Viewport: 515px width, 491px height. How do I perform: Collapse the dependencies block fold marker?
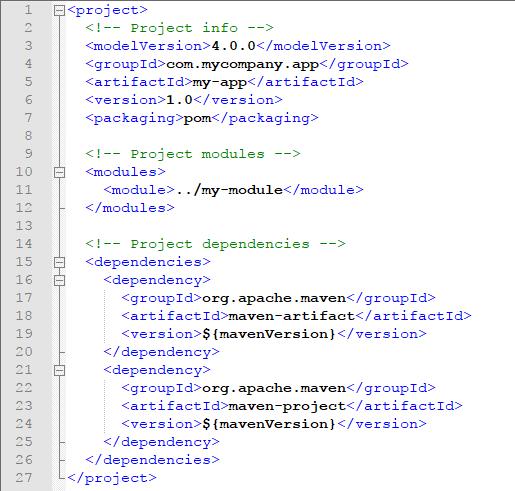(59, 262)
